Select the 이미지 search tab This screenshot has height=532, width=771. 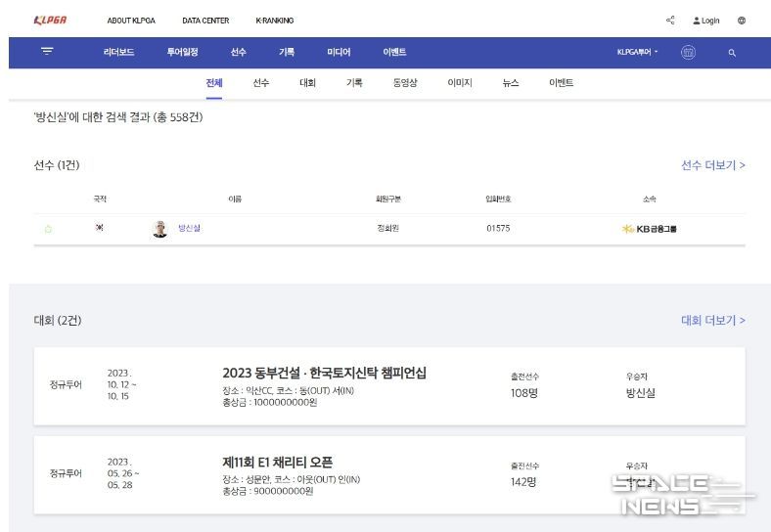click(460, 83)
